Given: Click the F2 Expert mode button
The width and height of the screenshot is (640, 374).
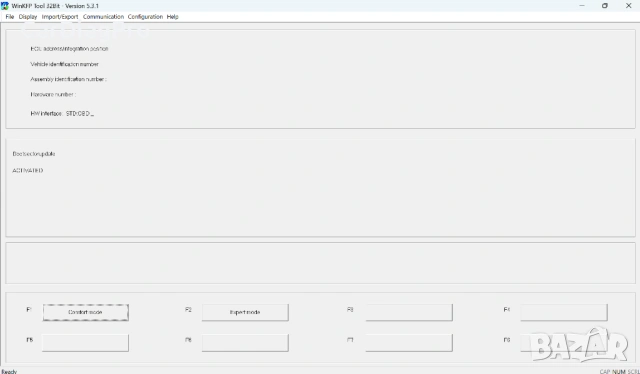Looking at the screenshot, I should click(x=245, y=312).
